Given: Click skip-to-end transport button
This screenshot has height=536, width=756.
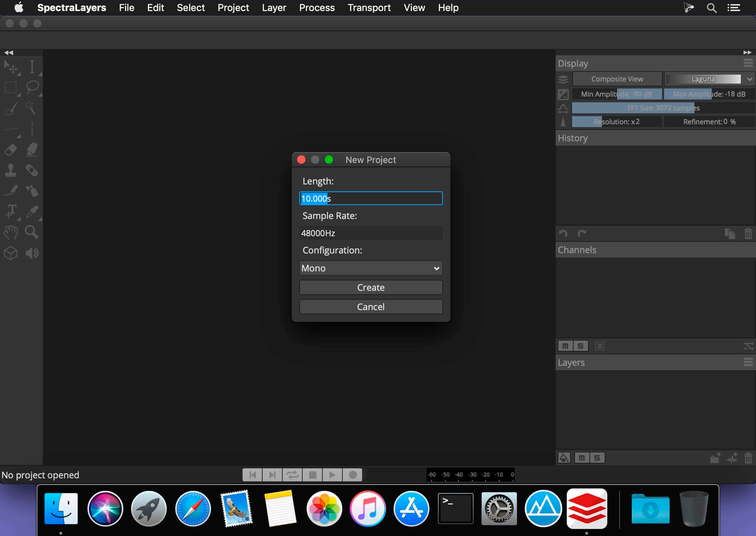Looking at the screenshot, I should 272,475.
